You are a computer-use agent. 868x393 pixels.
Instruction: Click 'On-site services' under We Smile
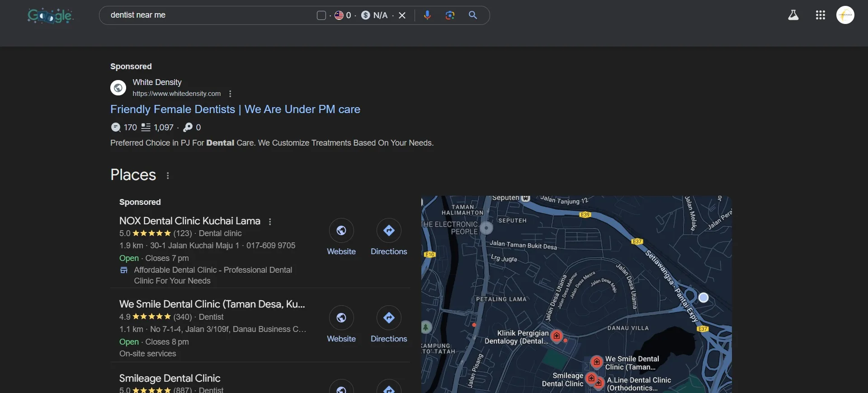(x=148, y=354)
